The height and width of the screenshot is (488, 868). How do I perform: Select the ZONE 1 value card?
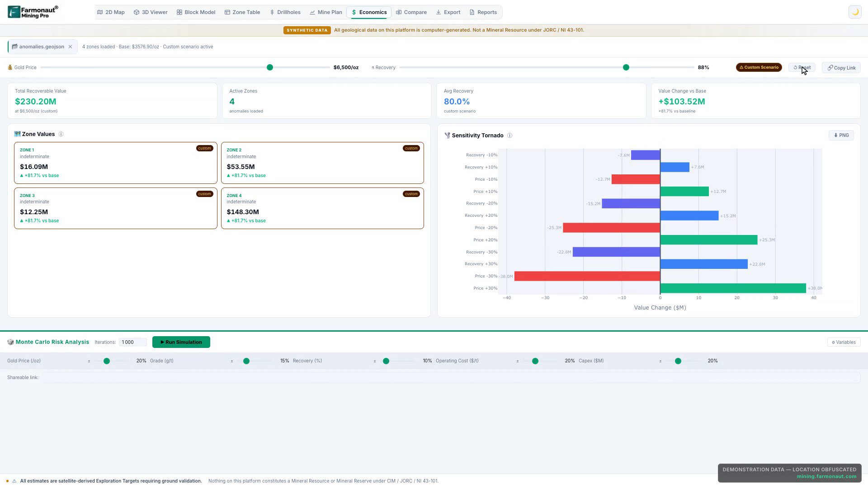tap(116, 163)
